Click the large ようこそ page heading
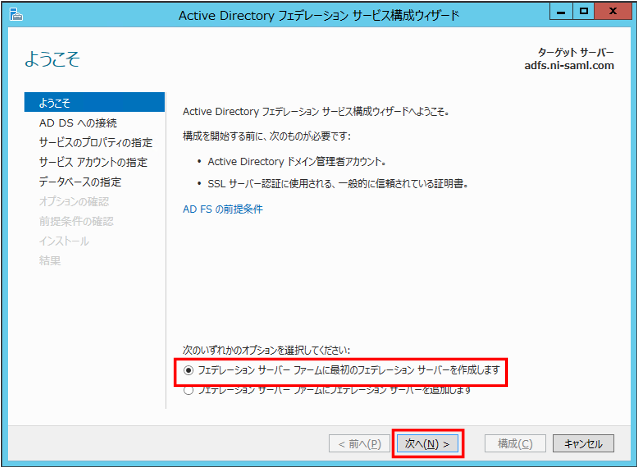The image size is (640, 468). pyautogui.click(x=52, y=59)
